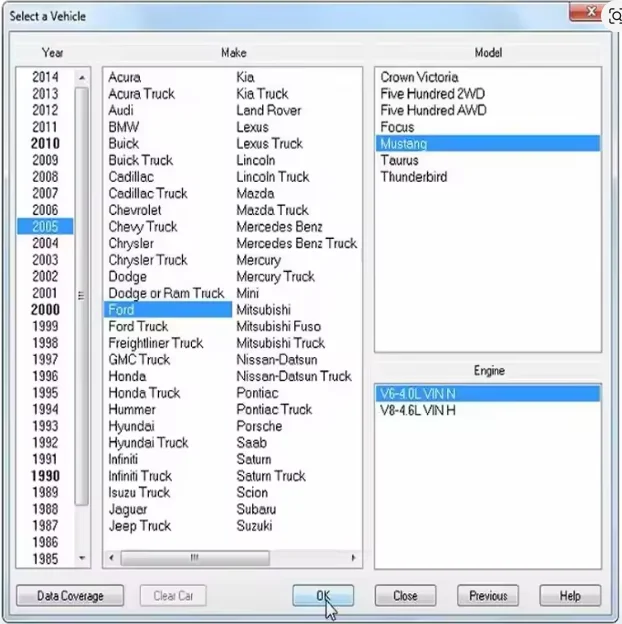Choose Saab make

(x=252, y=442)
